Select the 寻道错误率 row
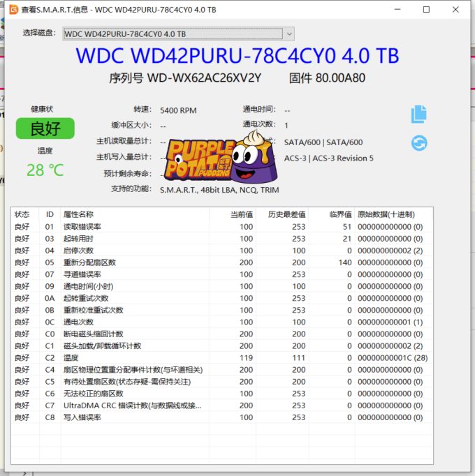Screen dimensions: 475x476 (x=222, y=274)
